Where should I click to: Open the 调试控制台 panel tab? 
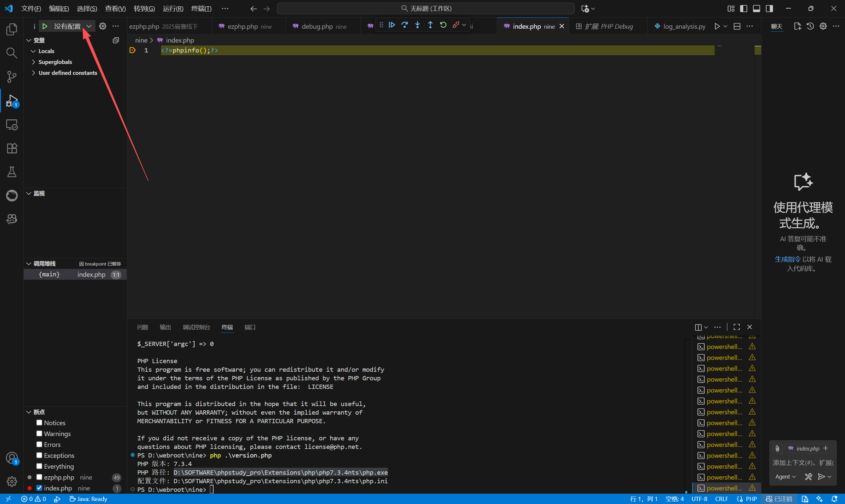coord(196,328)
